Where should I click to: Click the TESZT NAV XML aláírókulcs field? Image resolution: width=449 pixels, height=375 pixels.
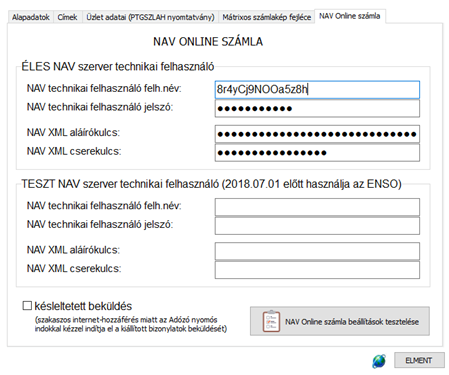[x=317, y=251]
